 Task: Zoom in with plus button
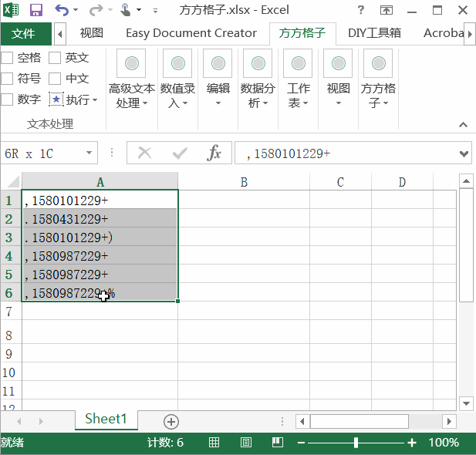click(412, 443)
